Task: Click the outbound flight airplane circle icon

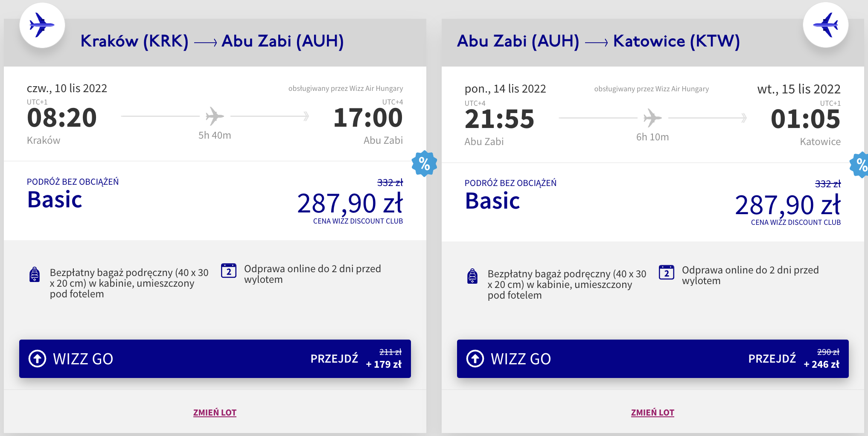Action: coord(42,25)
